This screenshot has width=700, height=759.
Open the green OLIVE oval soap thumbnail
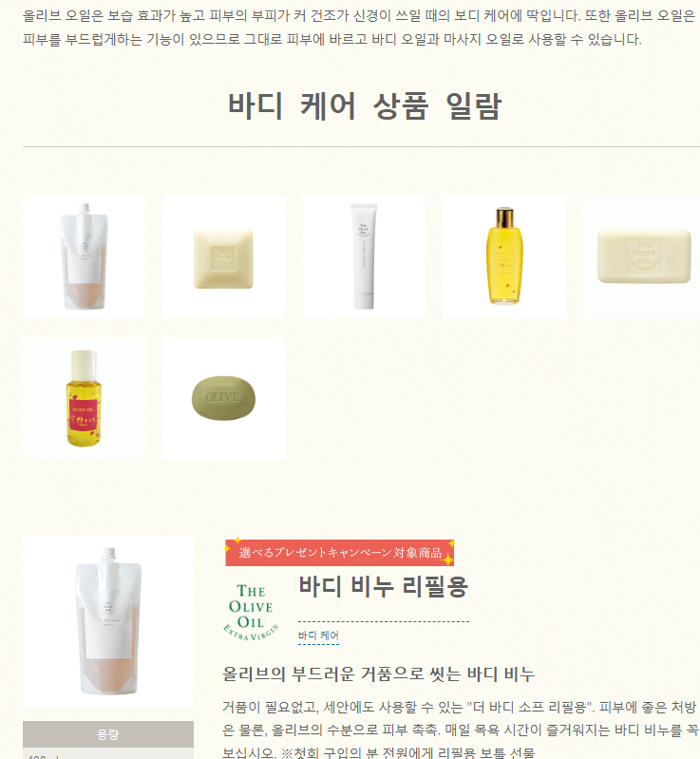223,398
